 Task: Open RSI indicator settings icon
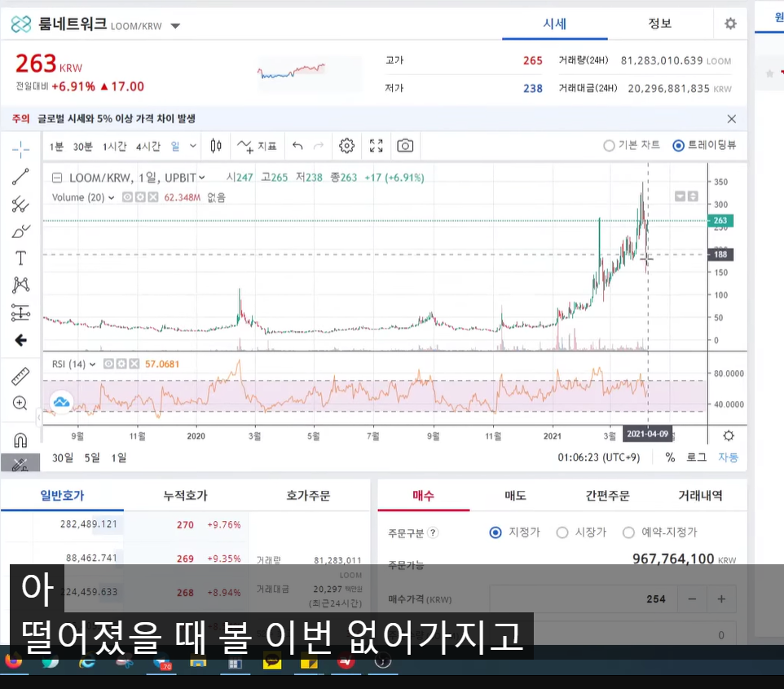[x=121, y=364]
